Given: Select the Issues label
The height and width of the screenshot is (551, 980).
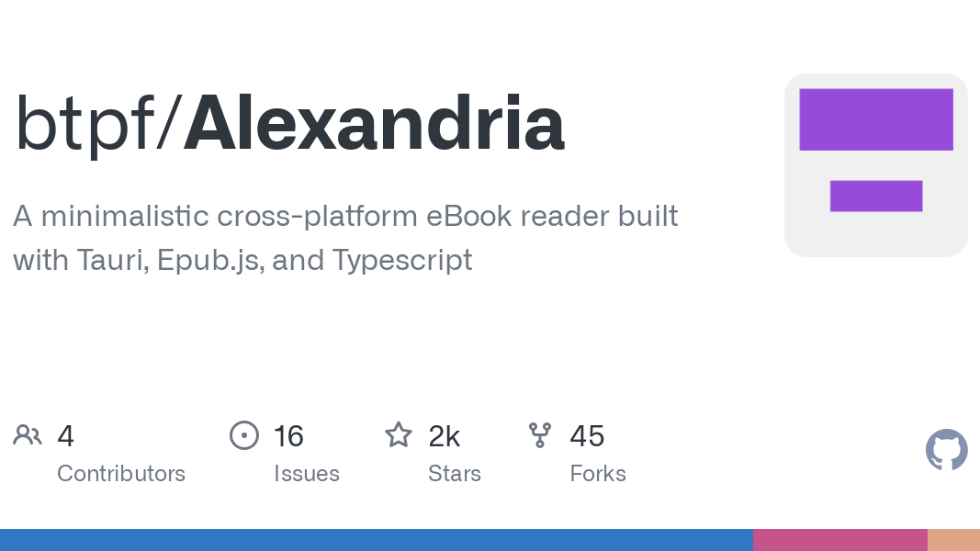Looking at the screenshot, I should coord(306,474).
